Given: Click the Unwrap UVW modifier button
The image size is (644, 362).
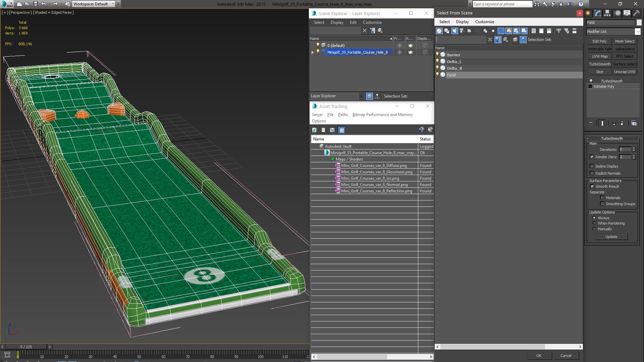Looking at the screenshot, I should pos(625,72).
